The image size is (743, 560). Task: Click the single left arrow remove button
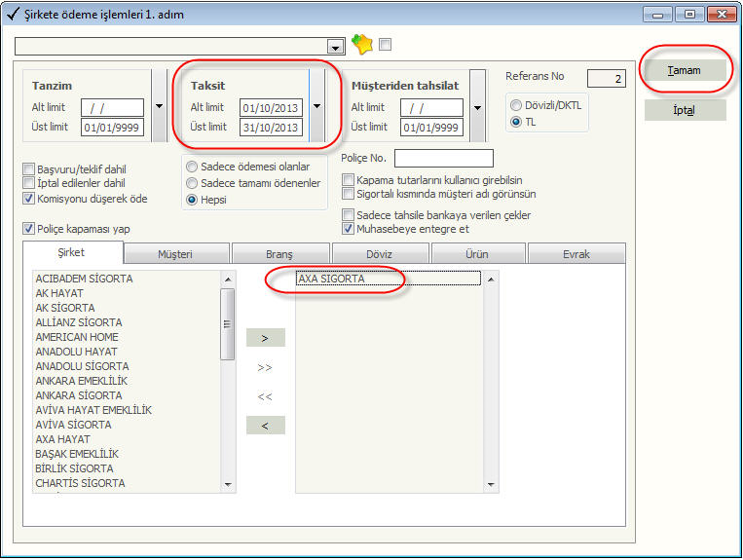(265, 425)
